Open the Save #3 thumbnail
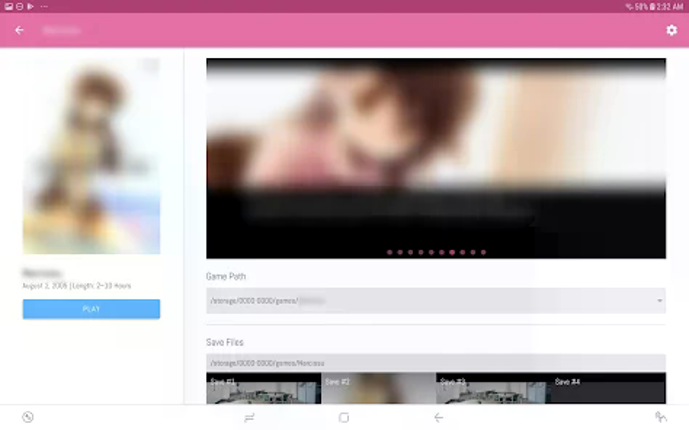Screen dimensions: 689x430 493,388
